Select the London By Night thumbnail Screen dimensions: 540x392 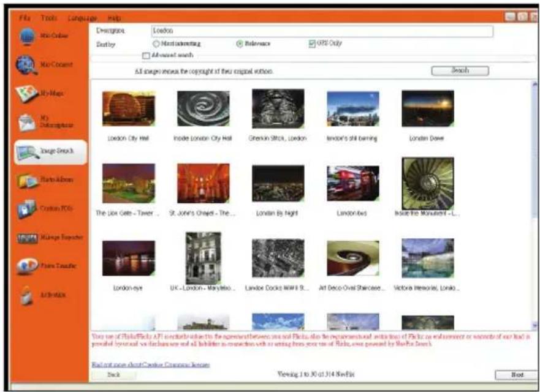coord(278,183)
